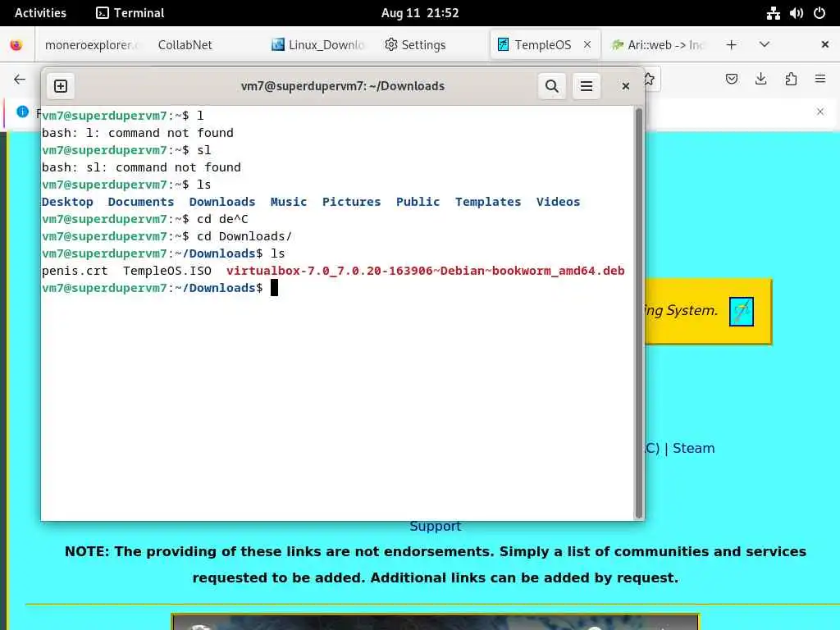Click the TempleOS logo in the yellow banner
The image size is (840, 630).
(742, 312)
